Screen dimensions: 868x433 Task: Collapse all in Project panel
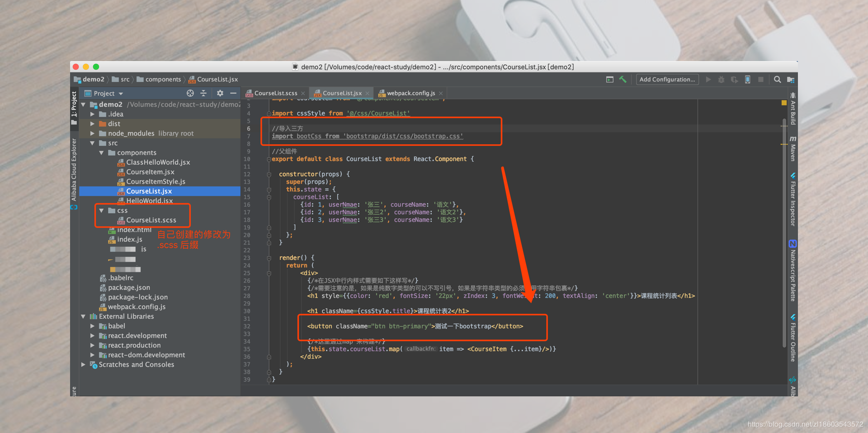(203, 93)
